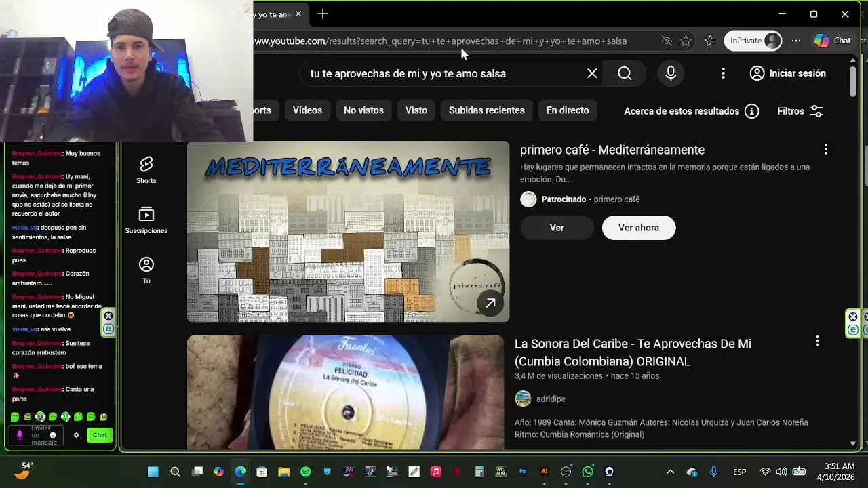Click info icon beside Acerca de estos resultados
The height and width of the screenshot is (488, 868).
pos(751,111)
